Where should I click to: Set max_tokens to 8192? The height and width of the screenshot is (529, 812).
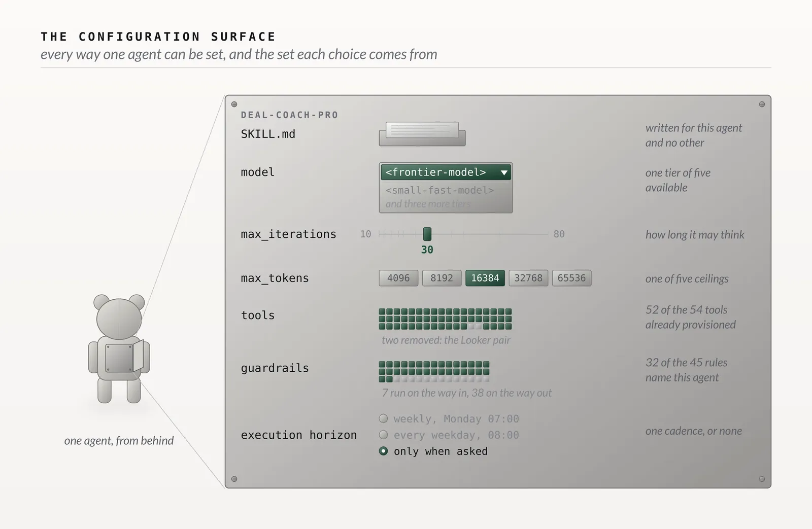442,278
